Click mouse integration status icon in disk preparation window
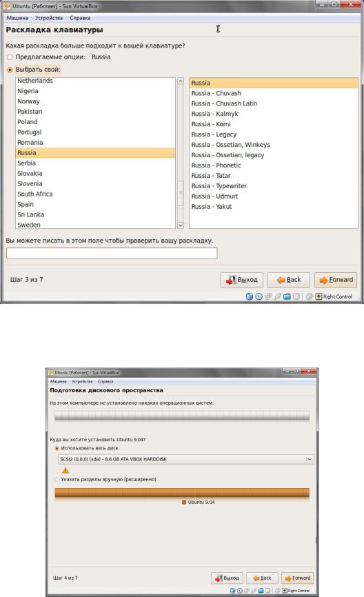This screenshot has height=597, width=364. (x=278, y=591)
